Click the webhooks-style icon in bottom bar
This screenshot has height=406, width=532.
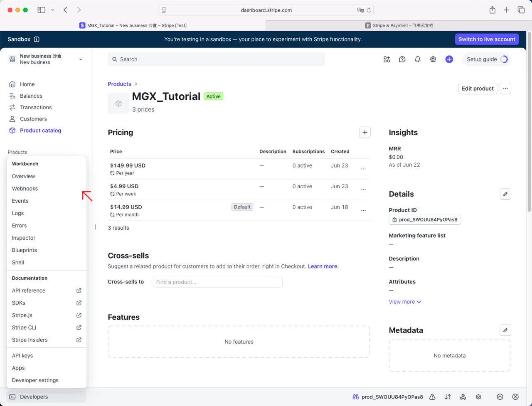click(463, 397)
